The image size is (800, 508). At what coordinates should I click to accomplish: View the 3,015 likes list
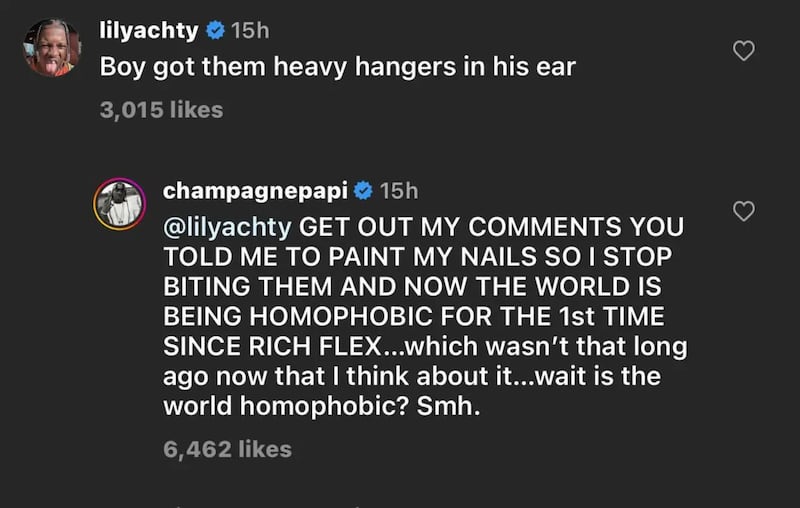pyautogui.click(x=161, y=110)
